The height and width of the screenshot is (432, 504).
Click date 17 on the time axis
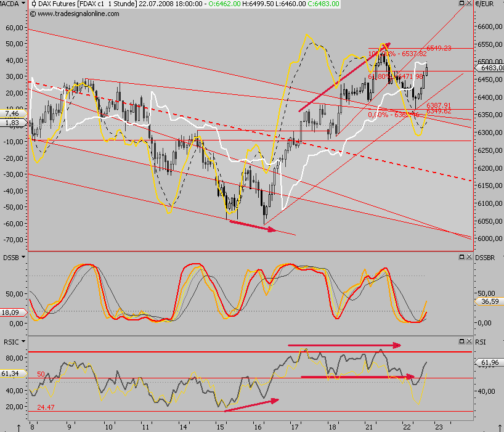(295, 427)
